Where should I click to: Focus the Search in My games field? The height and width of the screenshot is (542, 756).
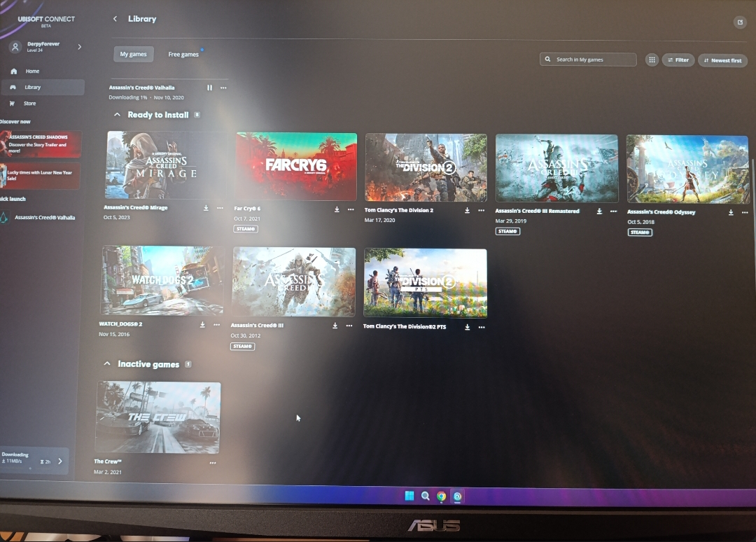[x=588, y=60]
